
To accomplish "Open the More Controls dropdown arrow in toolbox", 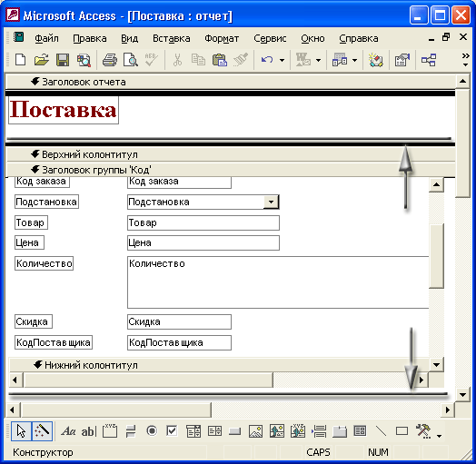I will point(439,436).
